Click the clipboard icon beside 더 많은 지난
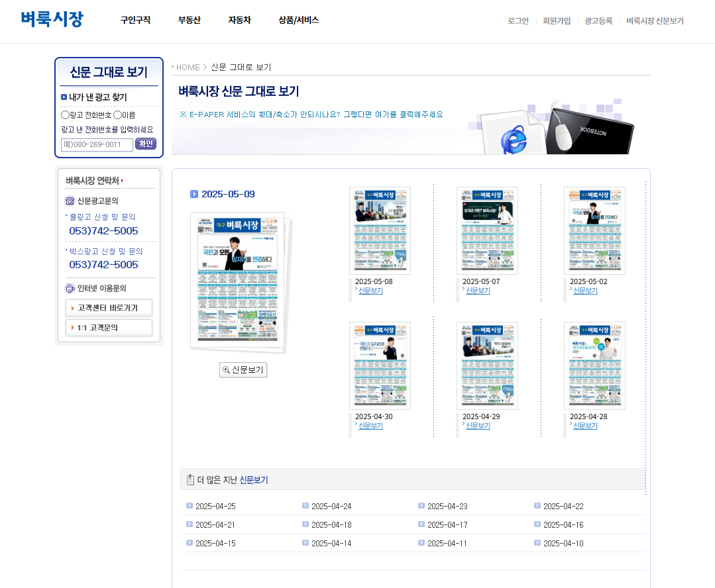 pyautogui.click(x=190, y=479)
